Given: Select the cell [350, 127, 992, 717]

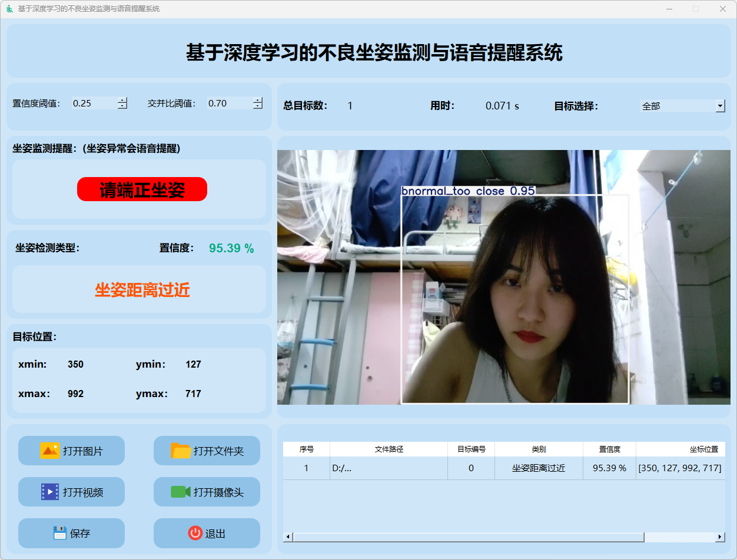Looking at the screenshot, I should coord(681,468).
